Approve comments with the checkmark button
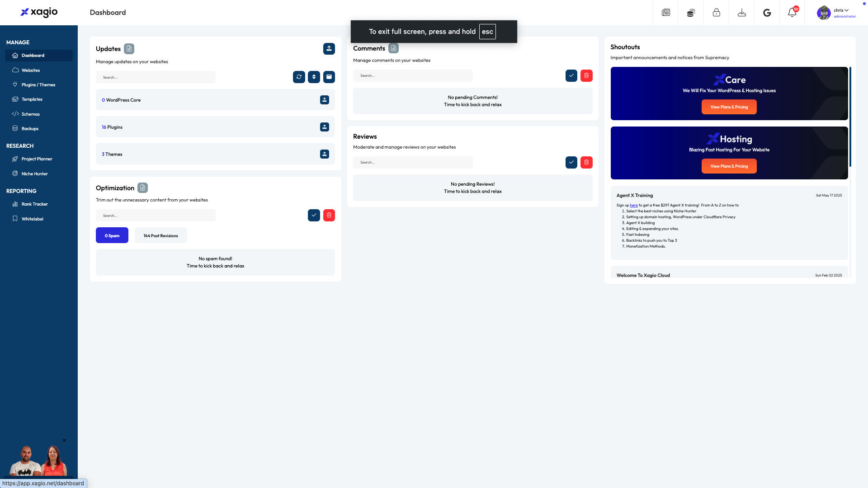Screen dimensions: 868x488 571,75
